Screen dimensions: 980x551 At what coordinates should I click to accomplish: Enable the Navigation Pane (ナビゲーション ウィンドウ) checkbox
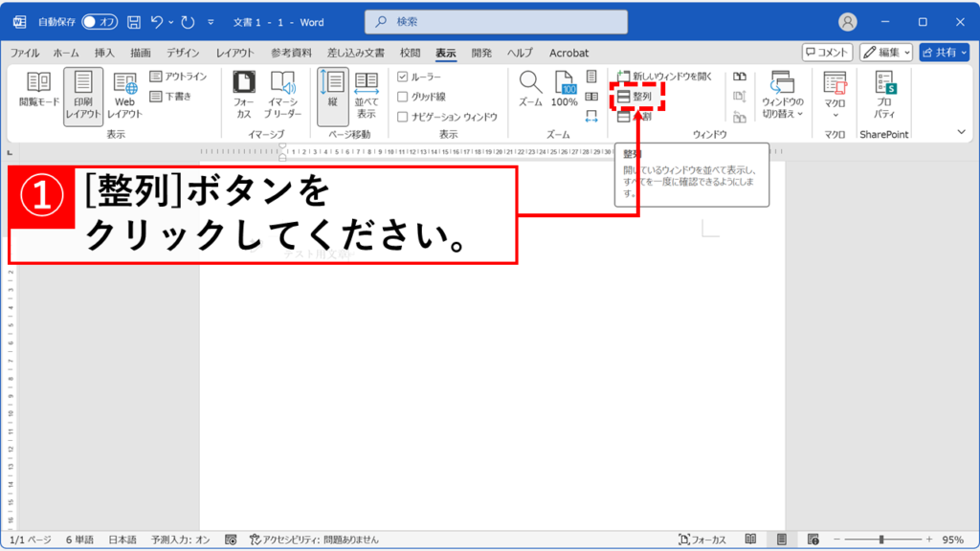click(403, 117)
